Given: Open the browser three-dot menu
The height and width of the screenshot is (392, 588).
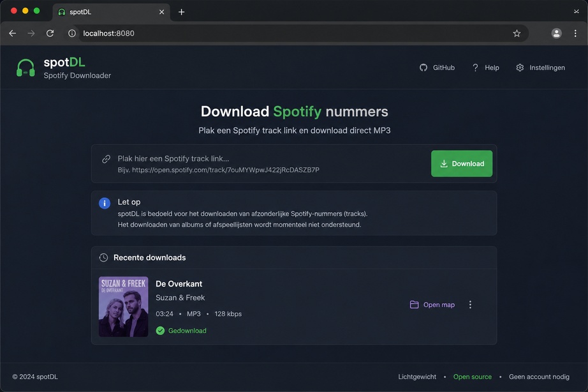Looking at the screenshot, I should (x=575, y=33).
